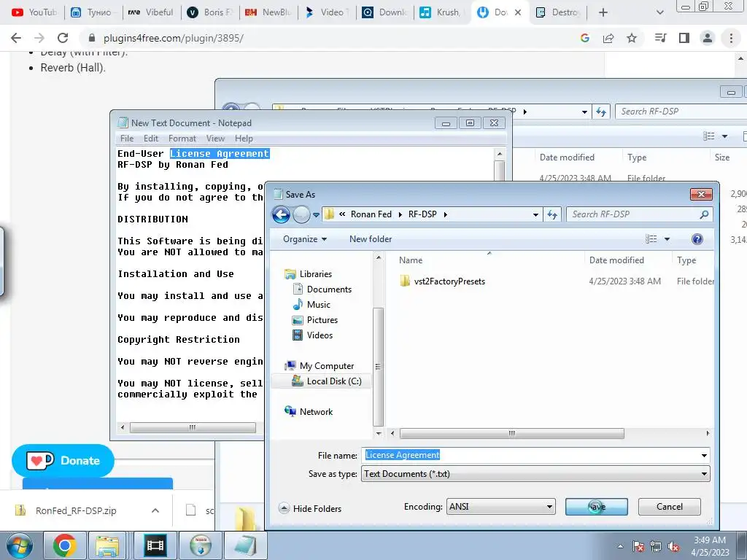Open Chrome profile icon
The width and height of the screenshot is (747, 560).
point(708,38)
